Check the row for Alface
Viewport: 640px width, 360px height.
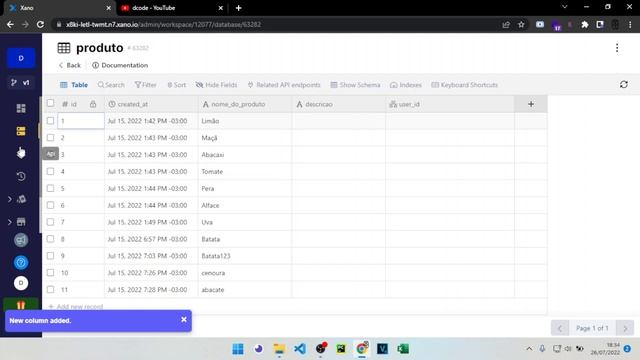pyautogui.click(x=50, y=205)
